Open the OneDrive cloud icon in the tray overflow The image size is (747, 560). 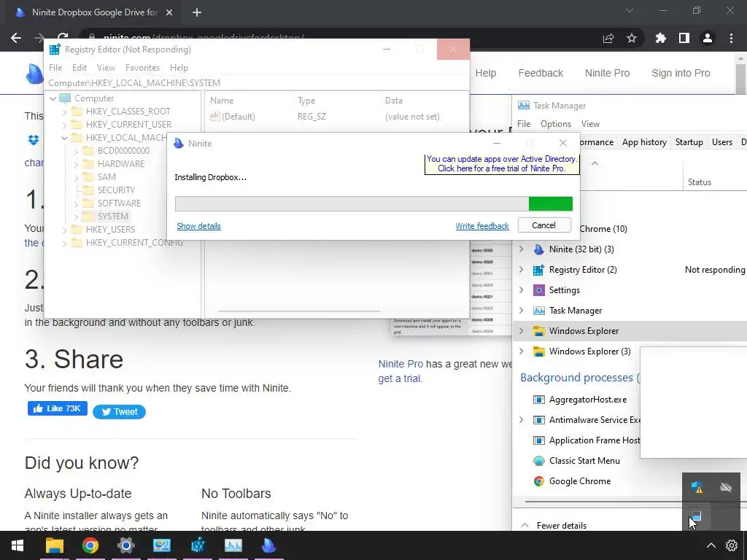click(x=726, y=487)
